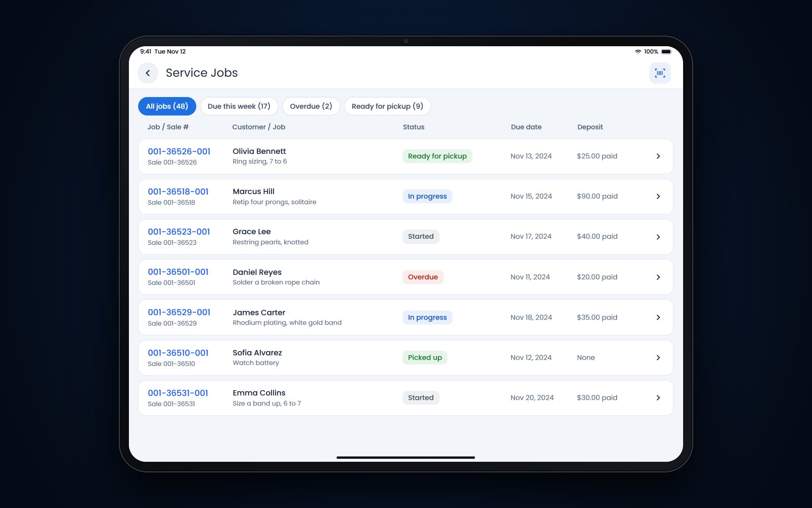
Task: Open job link 001-36518-001
Action: [178, 192]
